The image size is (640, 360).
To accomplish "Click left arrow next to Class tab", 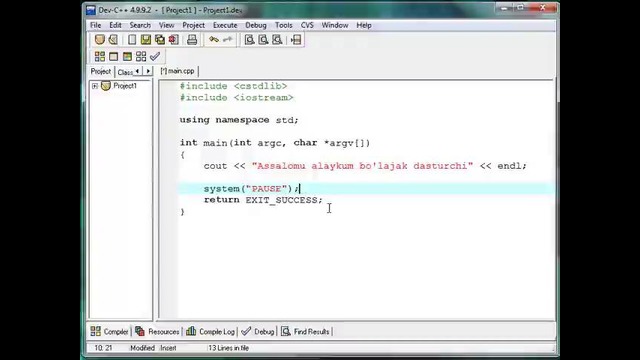I will [x=138, y=71].
